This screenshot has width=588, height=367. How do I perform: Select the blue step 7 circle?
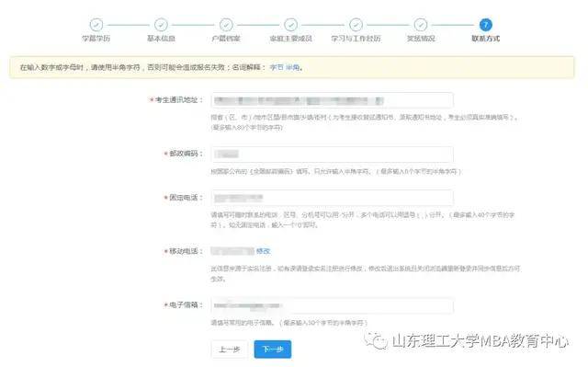[x=486, y=25]
